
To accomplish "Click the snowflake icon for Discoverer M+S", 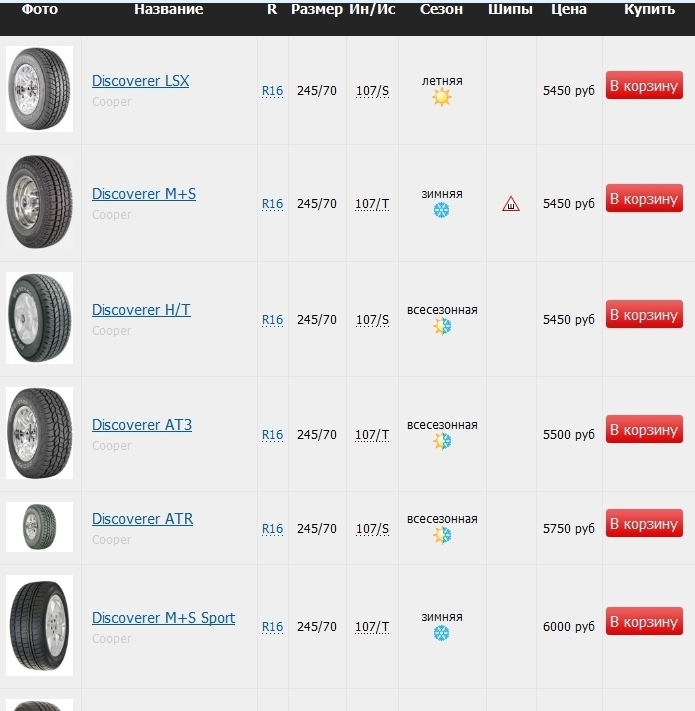I will click(441, 210).
